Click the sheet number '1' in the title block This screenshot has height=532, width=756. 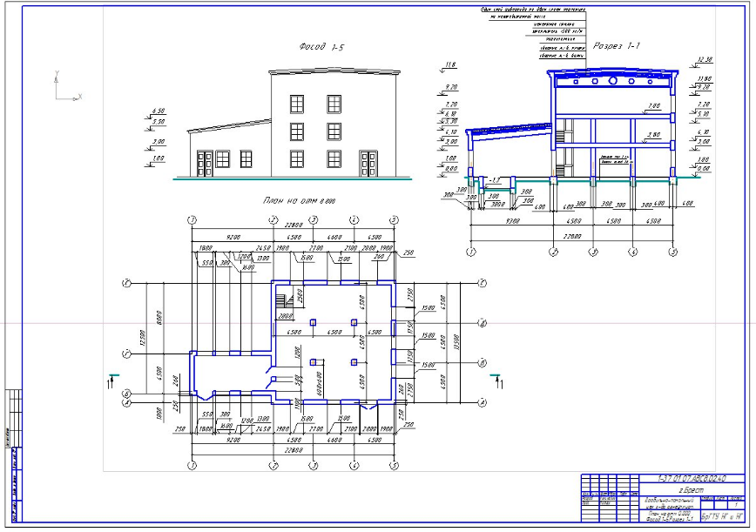[x=736, y=505]
